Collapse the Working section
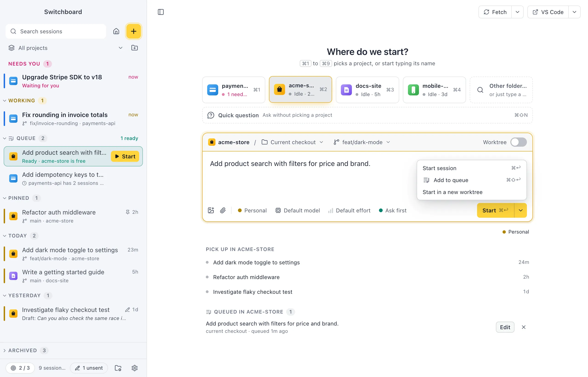The width and height of the screenshot is (588, 377). (x=4, y=100)
